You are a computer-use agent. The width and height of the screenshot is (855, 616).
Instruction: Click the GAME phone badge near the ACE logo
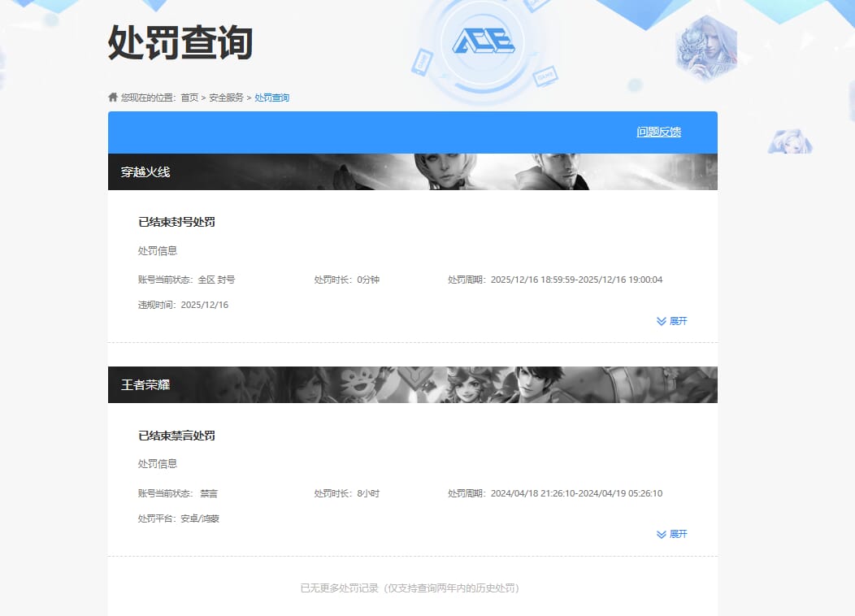[x=423, y=60]
